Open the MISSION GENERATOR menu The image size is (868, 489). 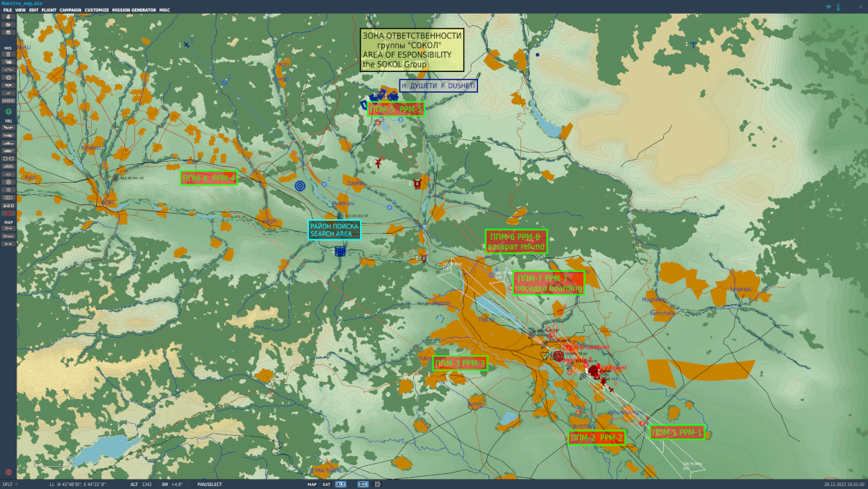[x=134, y=10]
